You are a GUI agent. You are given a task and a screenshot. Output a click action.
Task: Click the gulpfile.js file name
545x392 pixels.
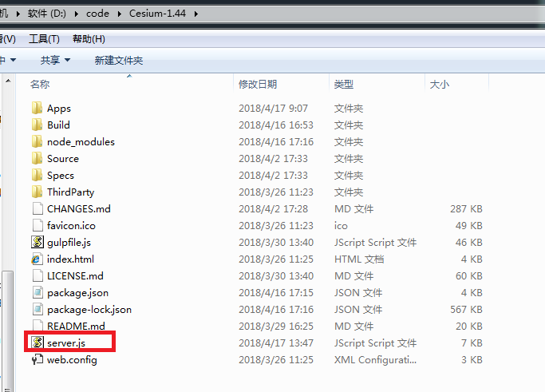(69, 243)
